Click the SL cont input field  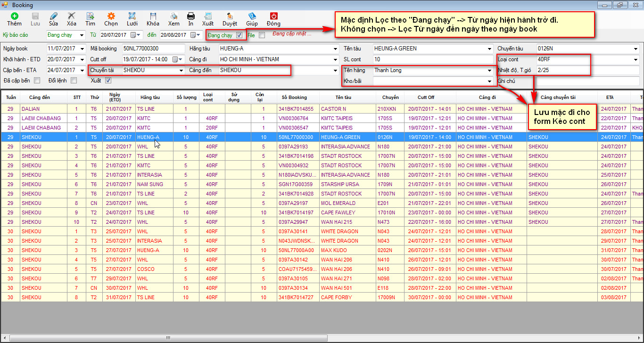tap(432, 59)
